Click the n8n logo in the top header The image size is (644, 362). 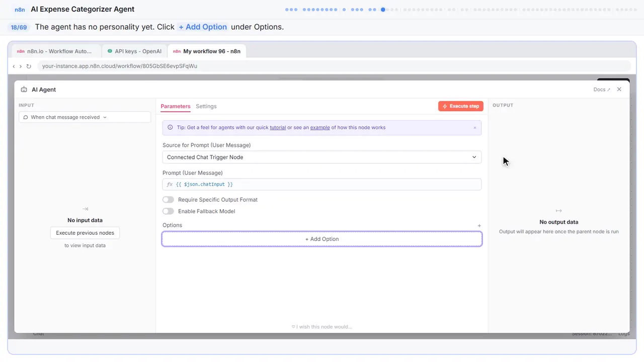(20, 9)
